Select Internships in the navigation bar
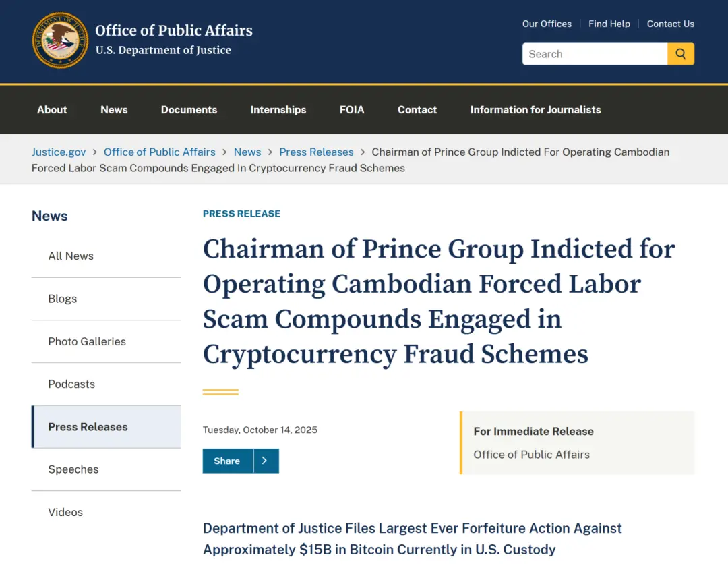728x572 pixels. tap(278, 109)
